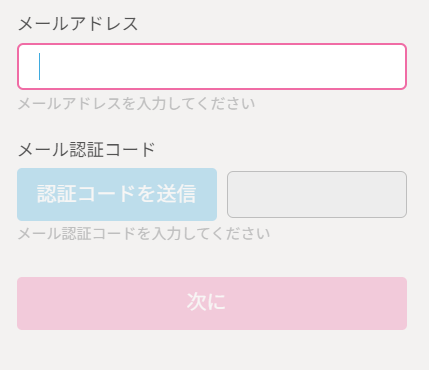Proceed with the pink 次に button

point(212,303)
